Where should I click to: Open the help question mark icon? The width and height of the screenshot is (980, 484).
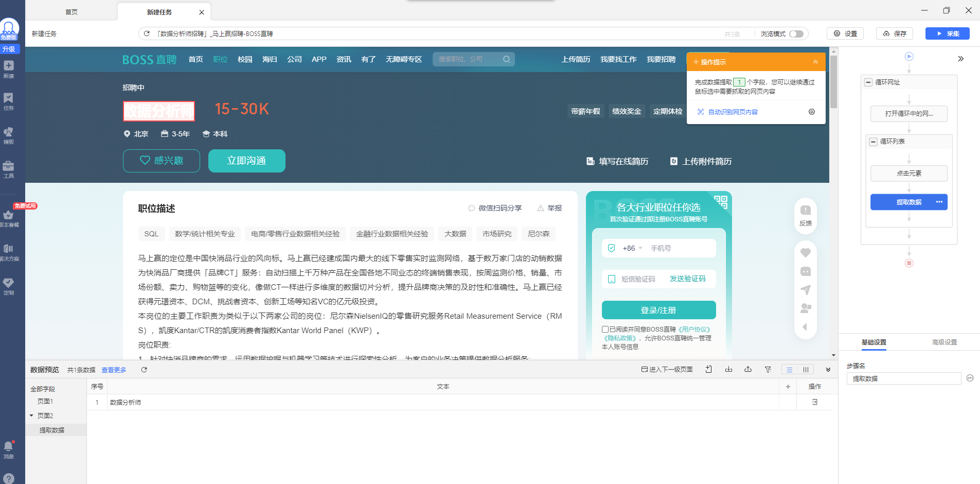9,478
